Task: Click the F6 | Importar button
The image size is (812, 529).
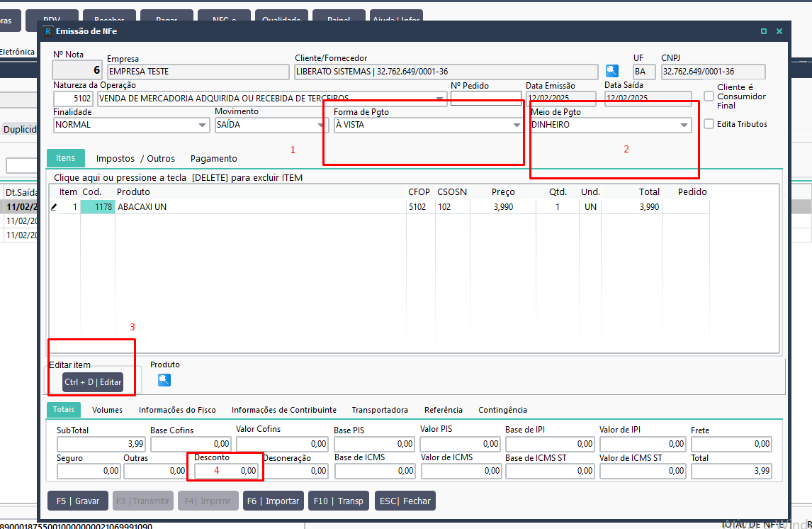Action: [x=273, y=501]
